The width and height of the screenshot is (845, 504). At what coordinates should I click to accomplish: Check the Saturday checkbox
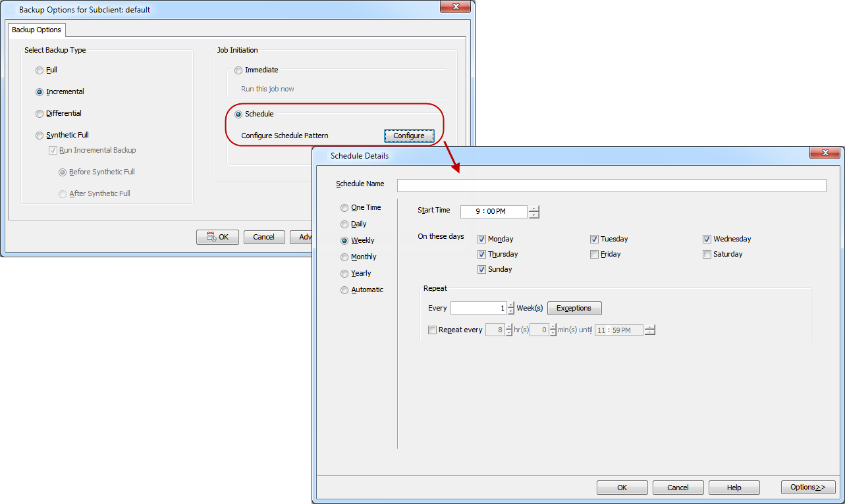click(707, 255)
